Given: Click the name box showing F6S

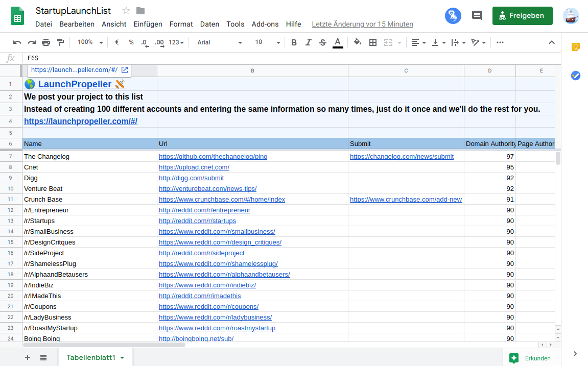Looking at the screenshot, I should (33, 58).
